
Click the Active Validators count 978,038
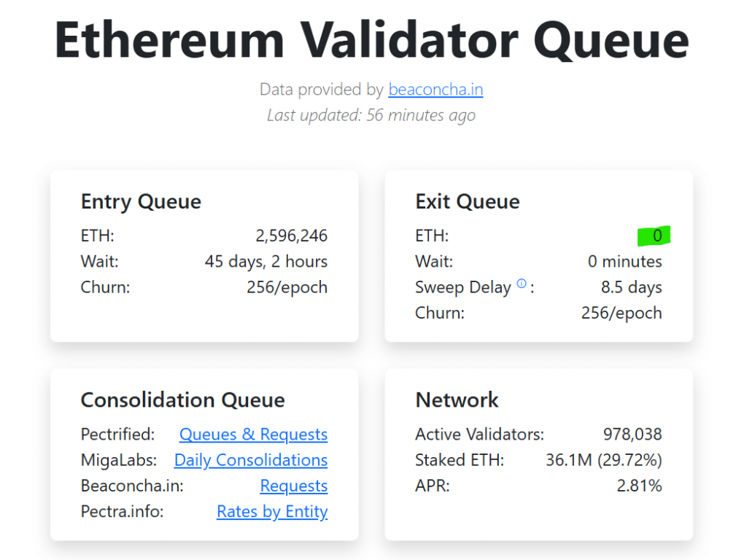point(632,435)
